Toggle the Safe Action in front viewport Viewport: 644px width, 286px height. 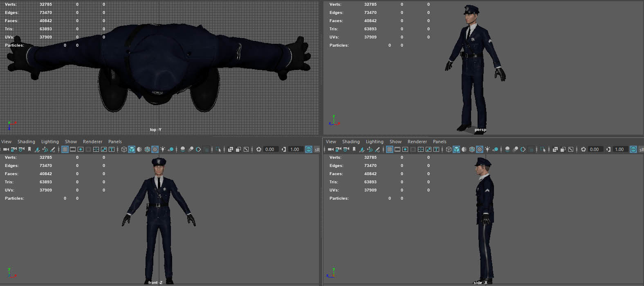[x=103, y=149]
